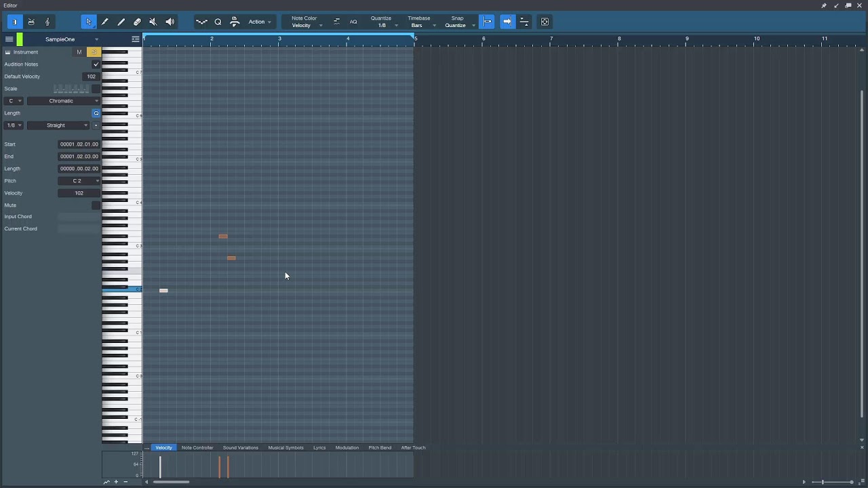Open the Action menu
868x488 pixels.
click(x=260, y=22)
